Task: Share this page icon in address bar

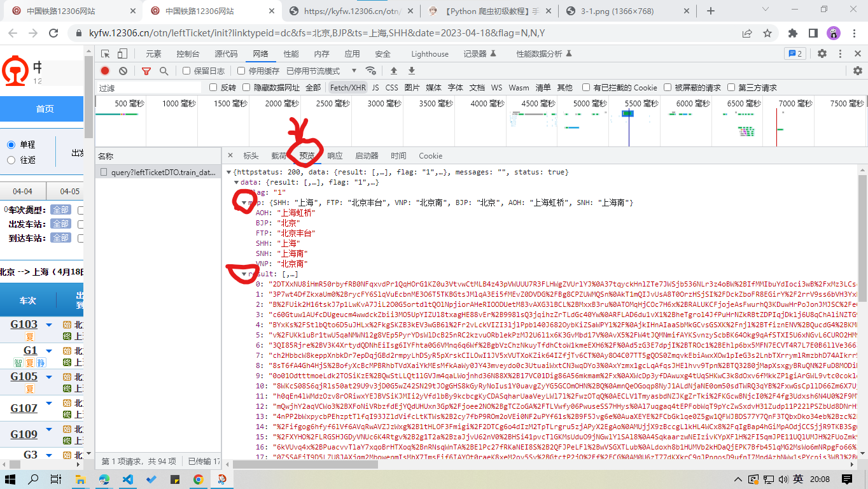Action: (x=747, y=33)
